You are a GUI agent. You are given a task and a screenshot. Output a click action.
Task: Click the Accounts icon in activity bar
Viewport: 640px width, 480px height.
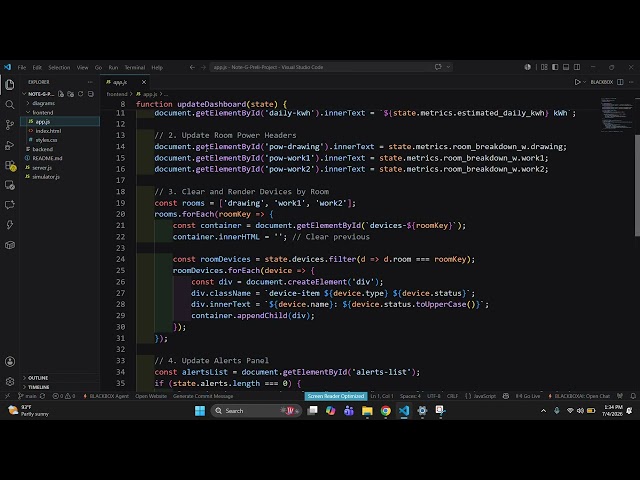[x=10, y=362]
